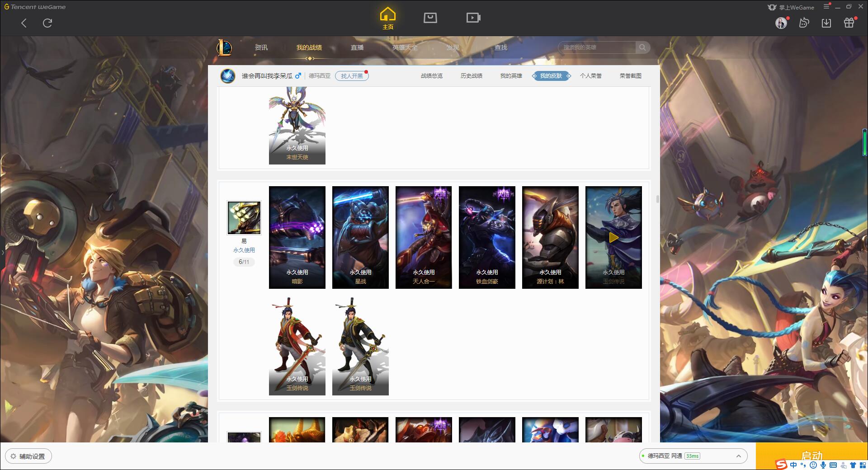Open the 源计划：林 skin card

(550, 237)
